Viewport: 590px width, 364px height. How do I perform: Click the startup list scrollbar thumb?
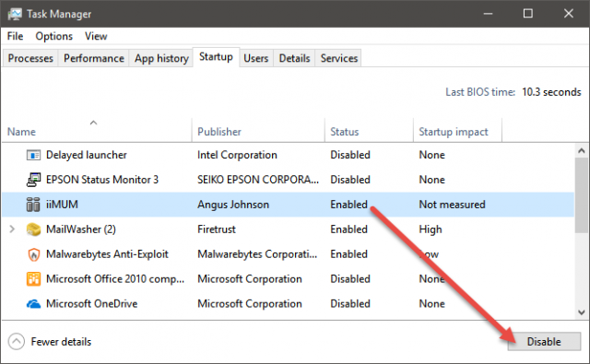(582, 195)
